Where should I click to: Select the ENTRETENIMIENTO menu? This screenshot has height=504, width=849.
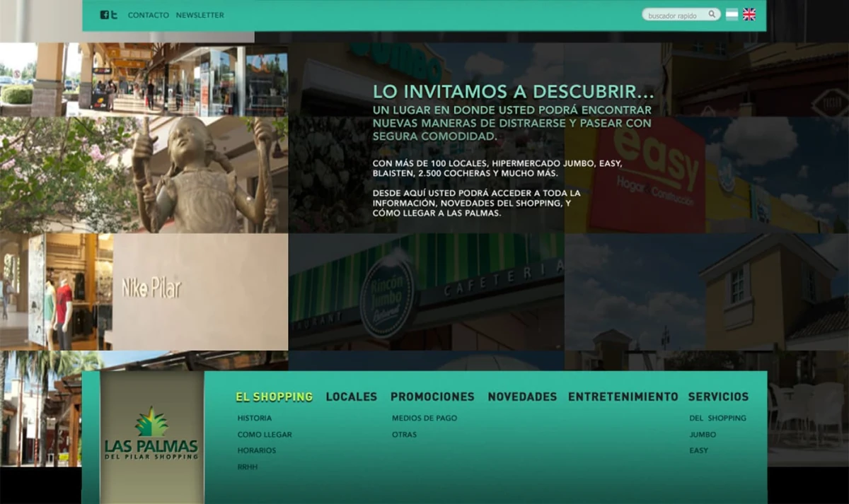[x=623, y=397]
